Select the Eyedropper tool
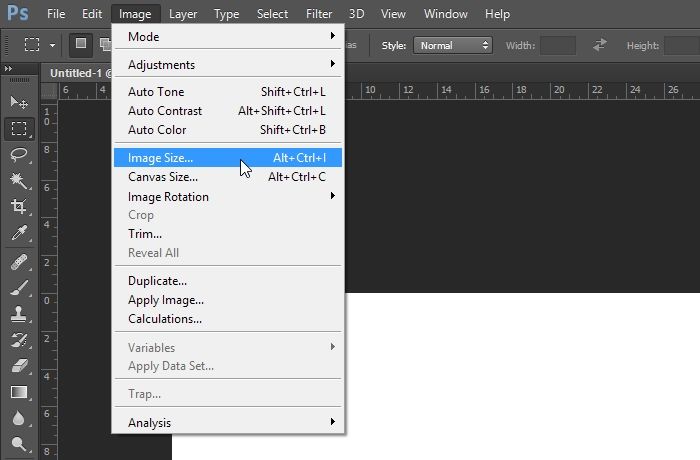700x460 pixels. (x=19, y=233)
